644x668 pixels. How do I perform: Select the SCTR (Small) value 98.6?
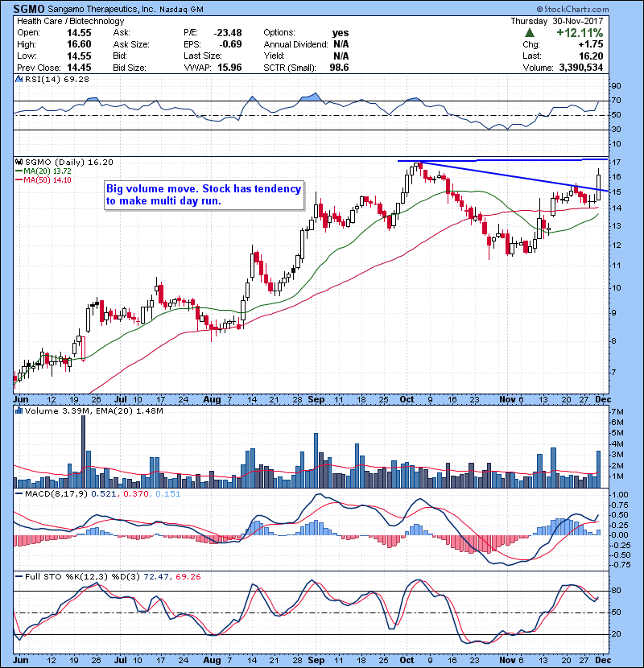point(339,68)
